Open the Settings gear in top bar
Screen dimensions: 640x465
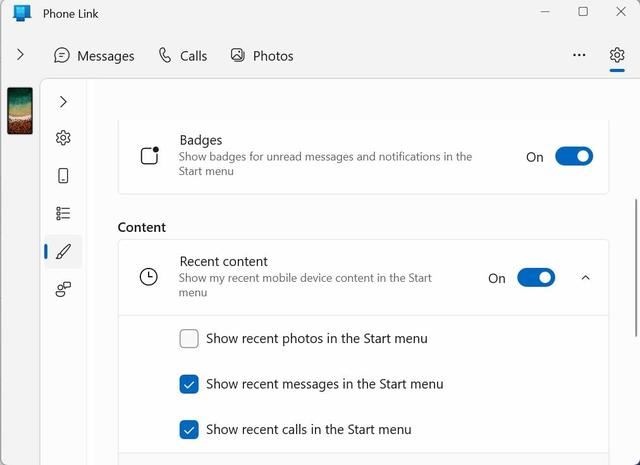click(x=617, y=55)
